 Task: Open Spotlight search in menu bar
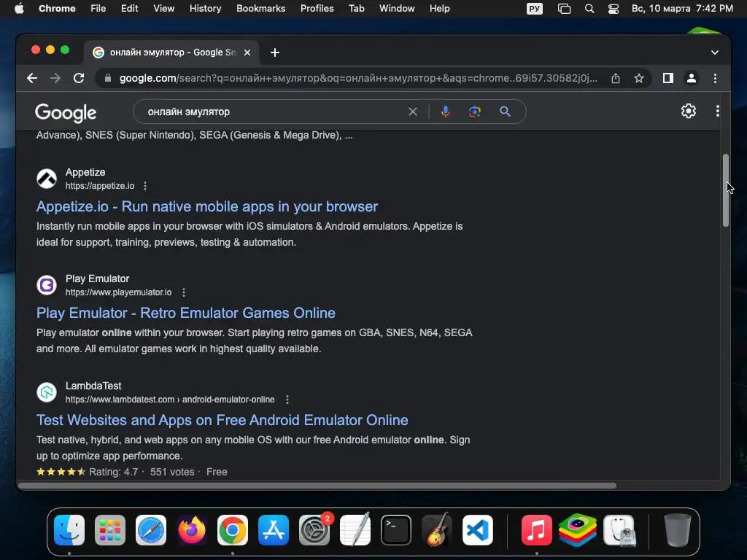589,9
